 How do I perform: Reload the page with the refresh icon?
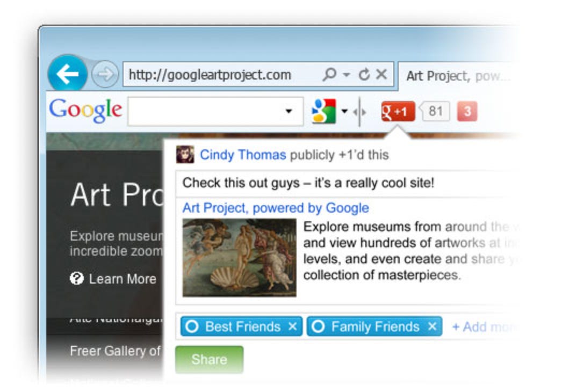[364, 75]
